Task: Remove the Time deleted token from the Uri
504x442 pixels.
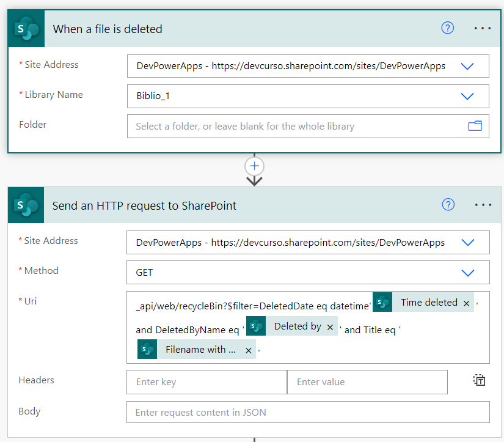Action: (x=466, y=303)
